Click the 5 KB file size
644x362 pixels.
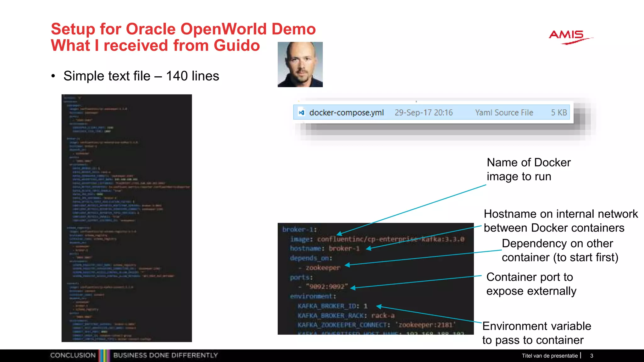pos(559,112)
